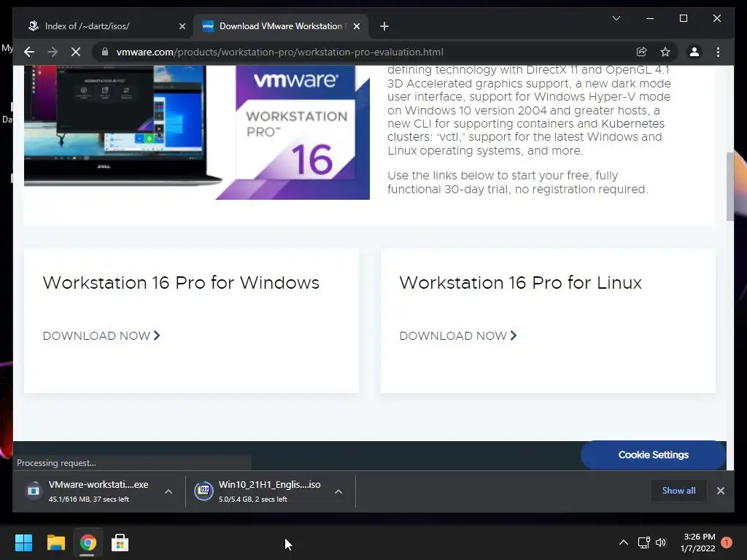The width and height of the screenshot is (747, 560).
Task: Open the tab search dropdown
Action: pos(616,18)
